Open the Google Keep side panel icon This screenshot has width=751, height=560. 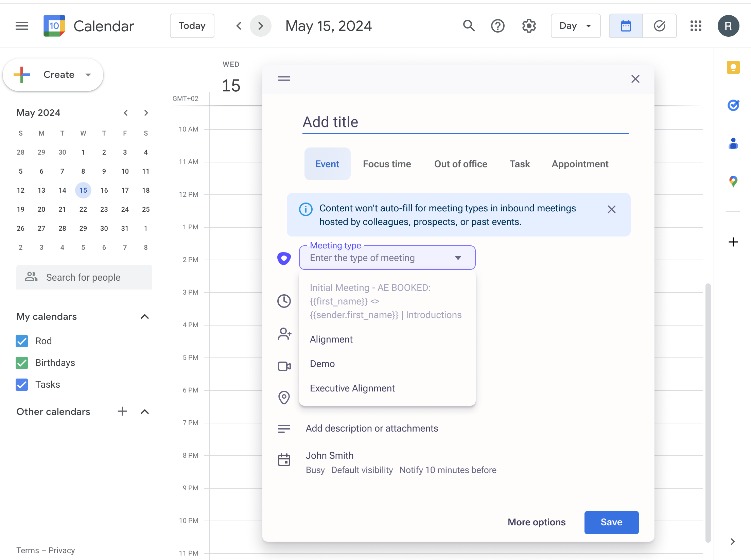point(733,67)
